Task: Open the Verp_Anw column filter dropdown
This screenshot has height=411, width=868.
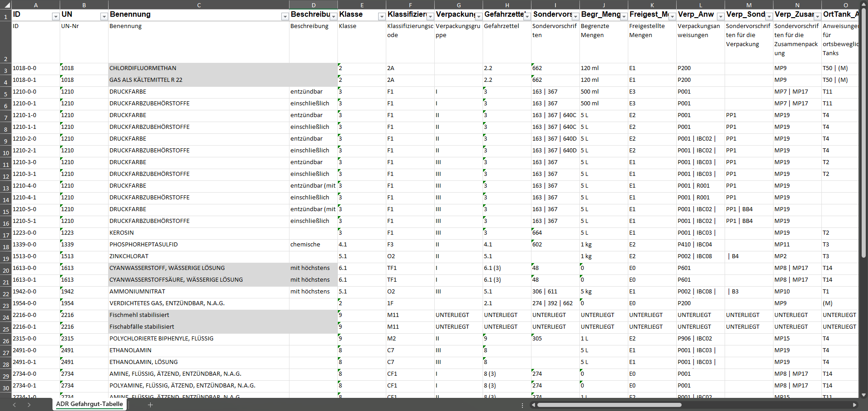Action: point(721,16)
